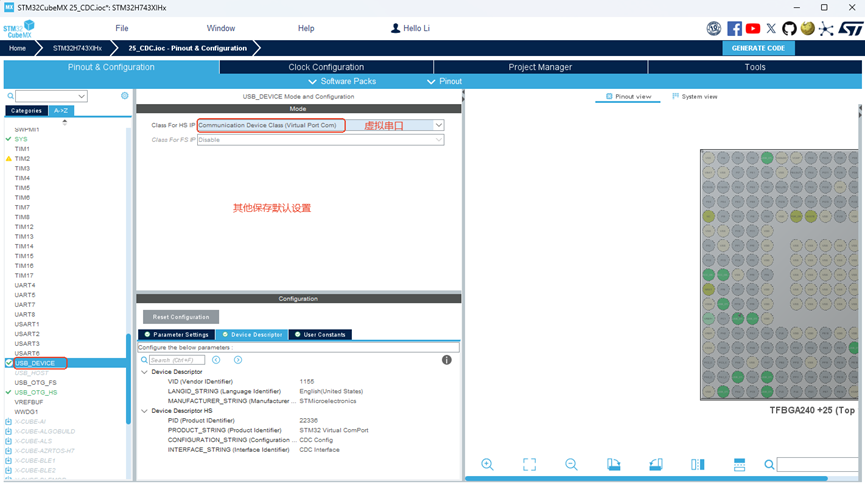This screenshot has width=865, height=484.
Task: Expand the X-CUBE-ALGOBUILD entry
Action: coord(8,432)
